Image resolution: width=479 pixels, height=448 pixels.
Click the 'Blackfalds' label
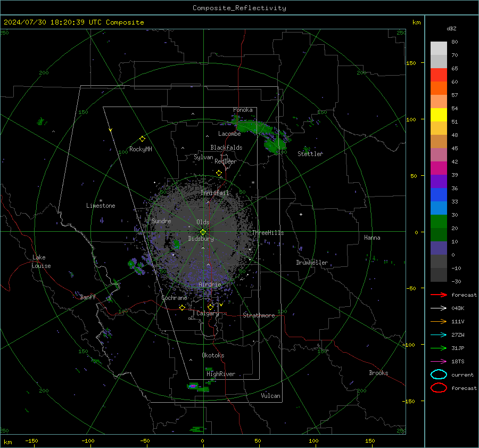226,148
